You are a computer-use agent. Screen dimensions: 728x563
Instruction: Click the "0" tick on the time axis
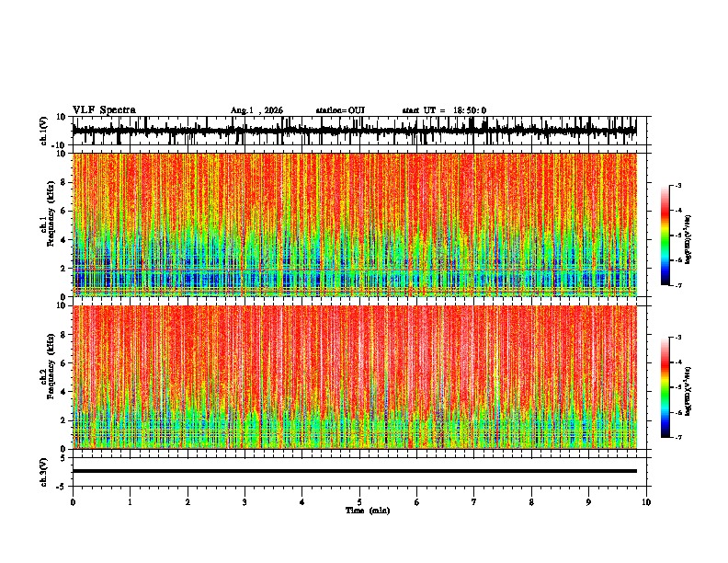73,502
